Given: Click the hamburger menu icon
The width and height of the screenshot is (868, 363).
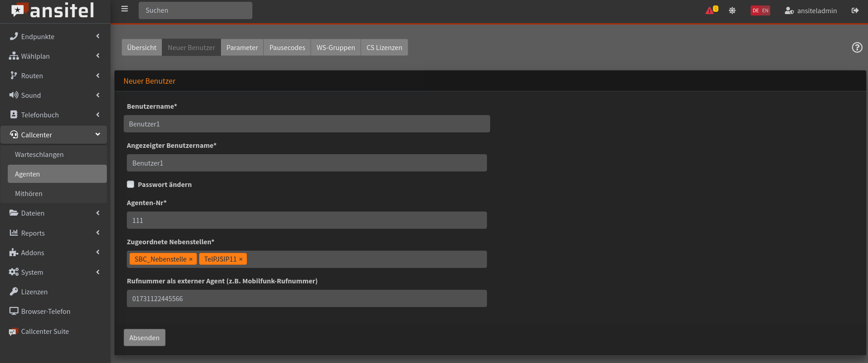Looking at the screenshot, I should click(125, 9).
